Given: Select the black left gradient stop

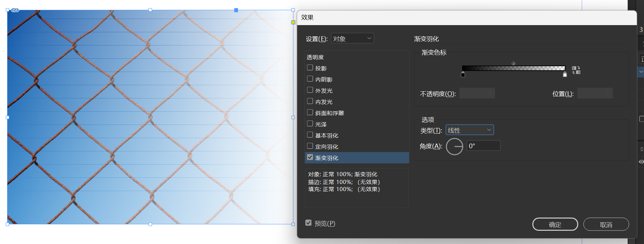Looking at the screenshot, I should pos(463,74).
